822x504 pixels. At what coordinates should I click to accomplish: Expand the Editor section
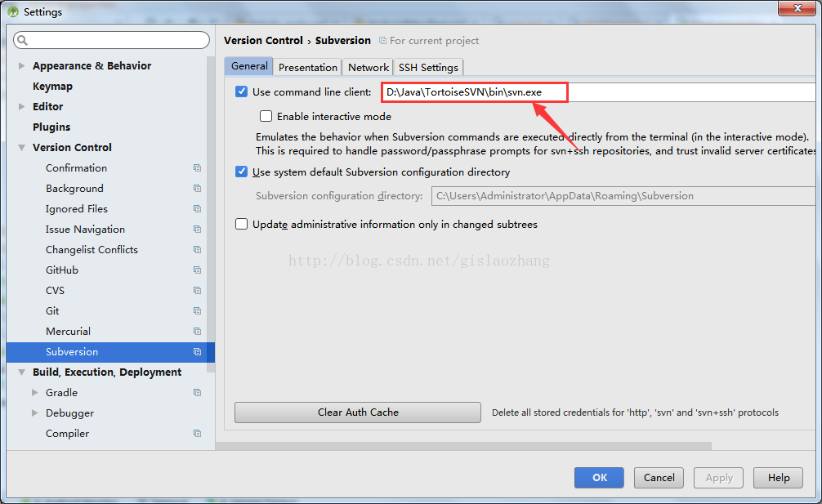[21, 106]
